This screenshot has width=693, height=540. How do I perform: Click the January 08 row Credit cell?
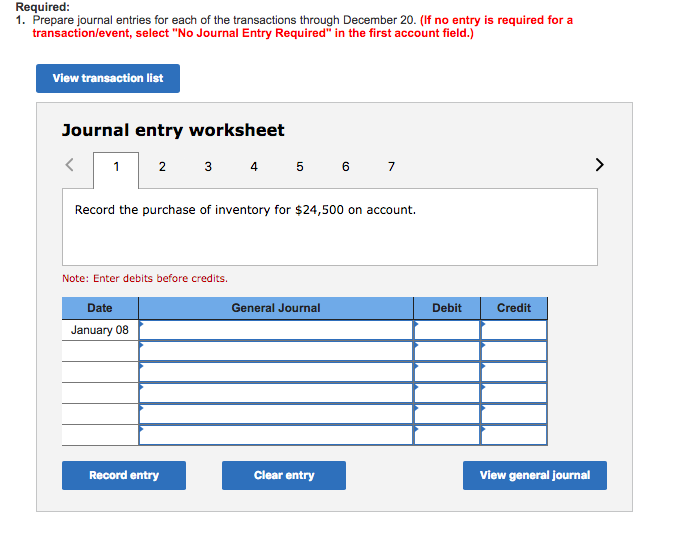[514, 330]
